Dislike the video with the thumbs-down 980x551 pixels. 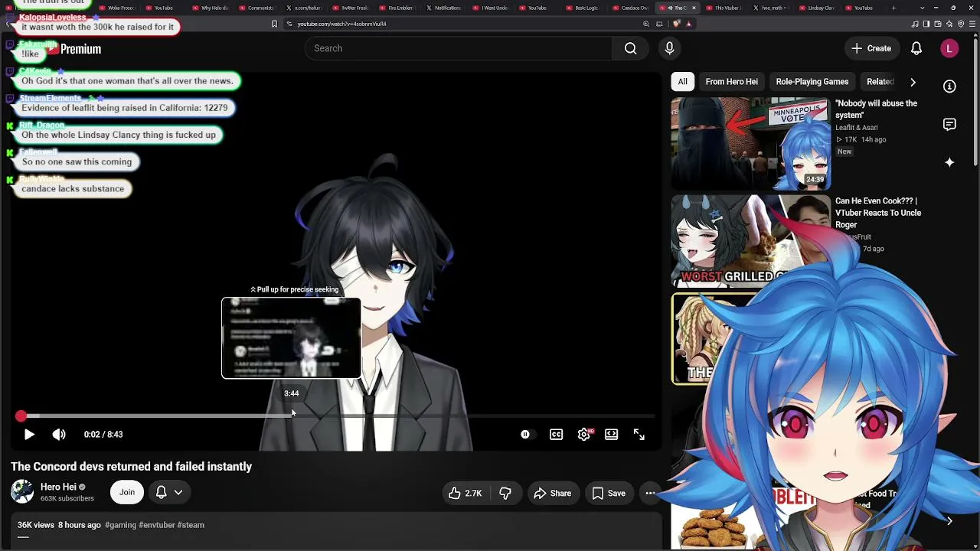point(505,494)
